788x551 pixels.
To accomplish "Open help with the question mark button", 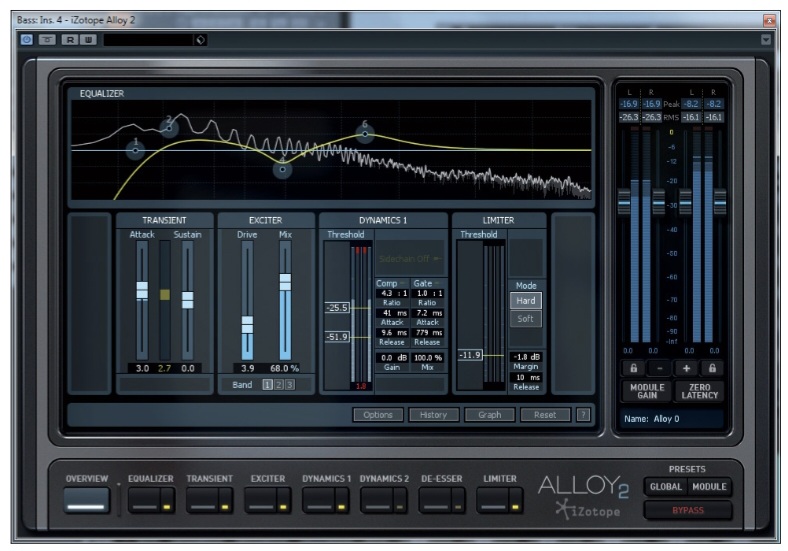I will point(583,415).
